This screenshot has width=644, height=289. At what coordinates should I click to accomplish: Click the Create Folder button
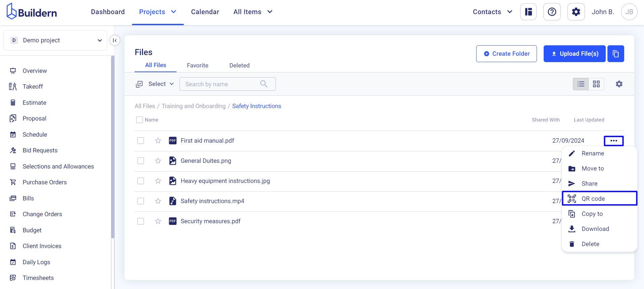coord(506,54)
